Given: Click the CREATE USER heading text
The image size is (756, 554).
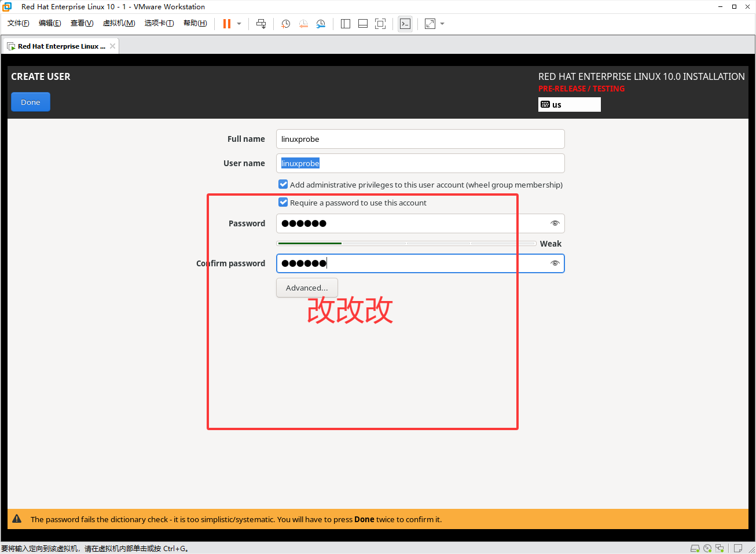Looking at the screenshot, I should [41, 76].
